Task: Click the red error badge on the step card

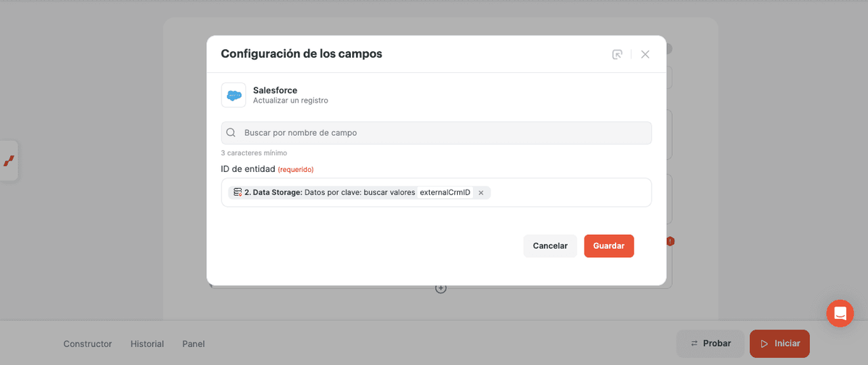Action: [x=671, y=241]
